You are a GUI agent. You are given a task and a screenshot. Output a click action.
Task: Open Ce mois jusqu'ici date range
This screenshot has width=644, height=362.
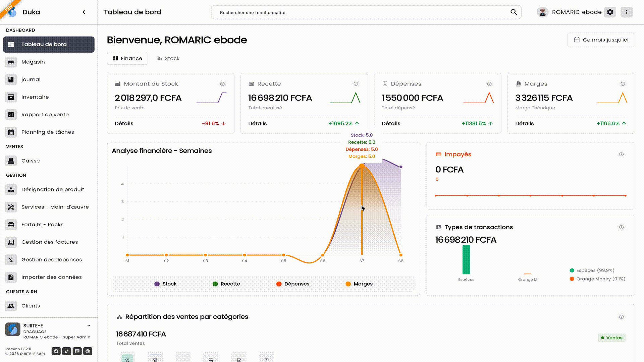(601, 40)
